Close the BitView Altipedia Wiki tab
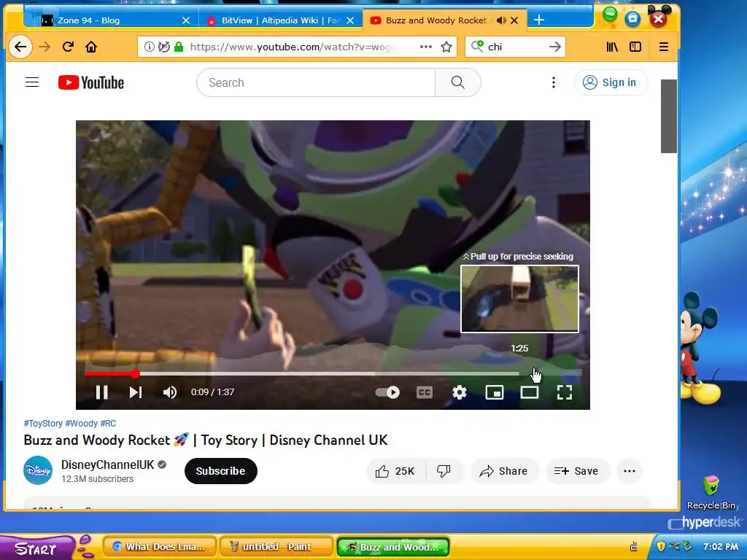The height and width of the screenshot is (560, 747). tap(350, 20)
